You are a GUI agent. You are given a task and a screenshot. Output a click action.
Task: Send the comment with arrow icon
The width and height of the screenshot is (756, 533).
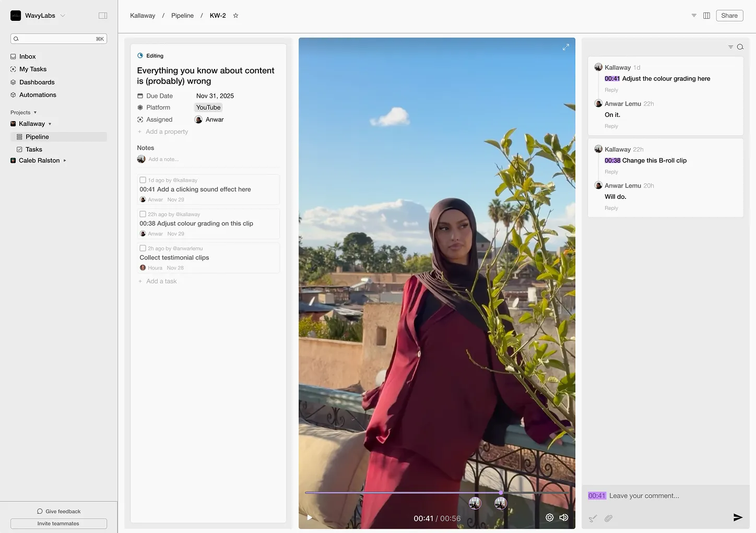point(737,517)
